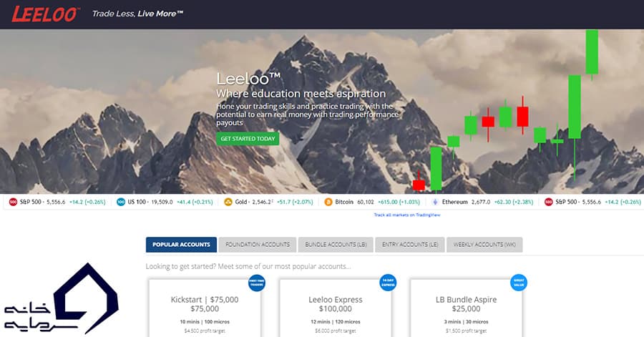Click the Ethereum change +62.30 (+2.38%)

coord(514,202)
